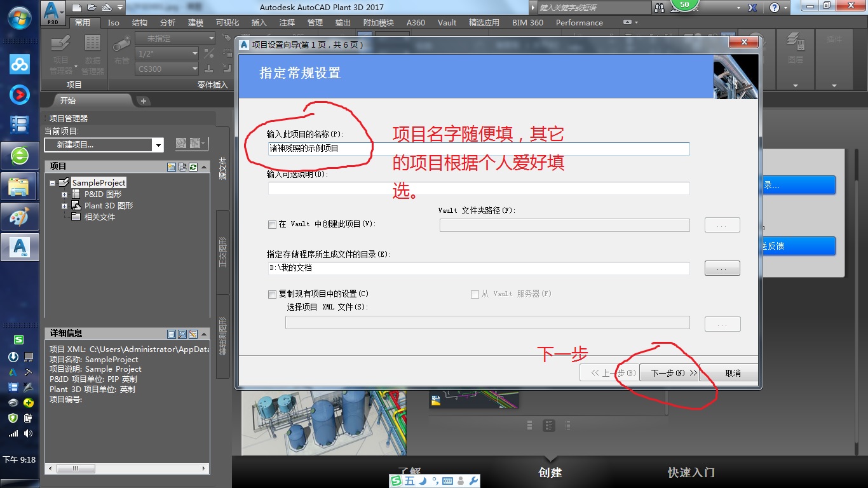Click the help question mark icon in title bar
Screen dimensions: 868x488
coord(774,8)
